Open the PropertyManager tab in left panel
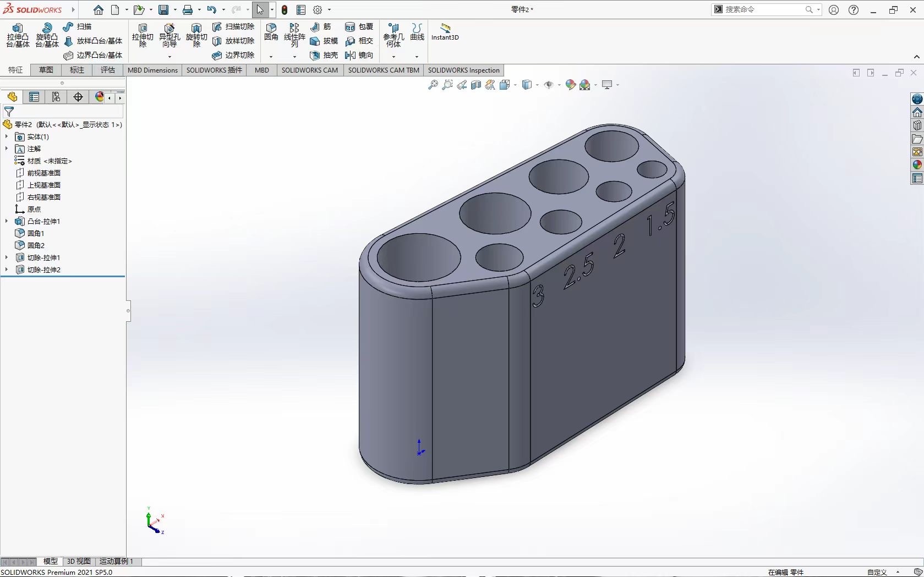This screenshot has width=924, height=577. point(34,97)
